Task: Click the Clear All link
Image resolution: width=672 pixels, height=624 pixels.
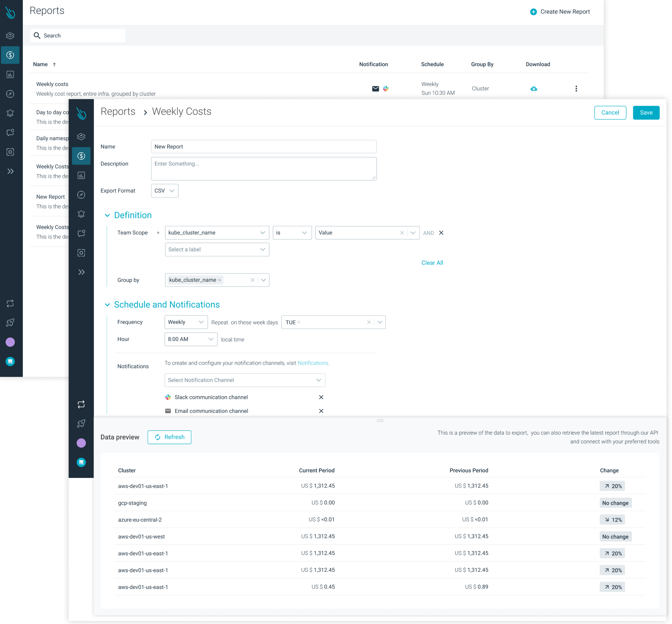Action: coord(432,263)
